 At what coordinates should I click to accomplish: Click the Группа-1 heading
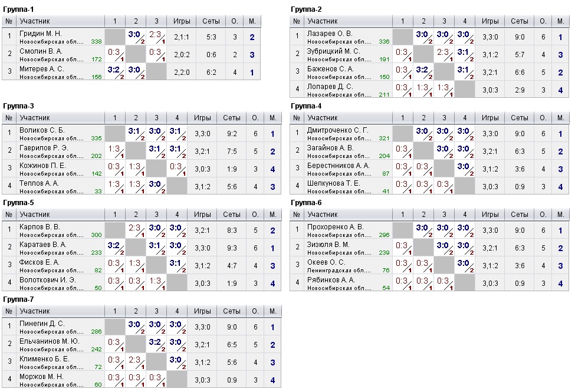18,9
